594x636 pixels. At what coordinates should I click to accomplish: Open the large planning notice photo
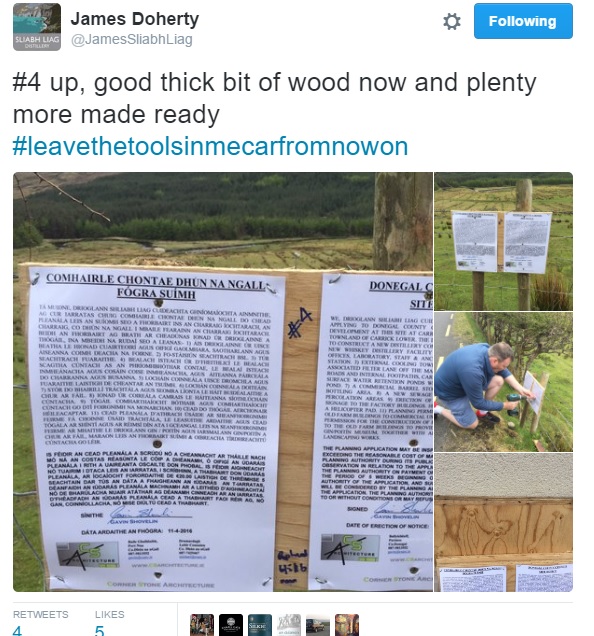click(x=223, y=382)
